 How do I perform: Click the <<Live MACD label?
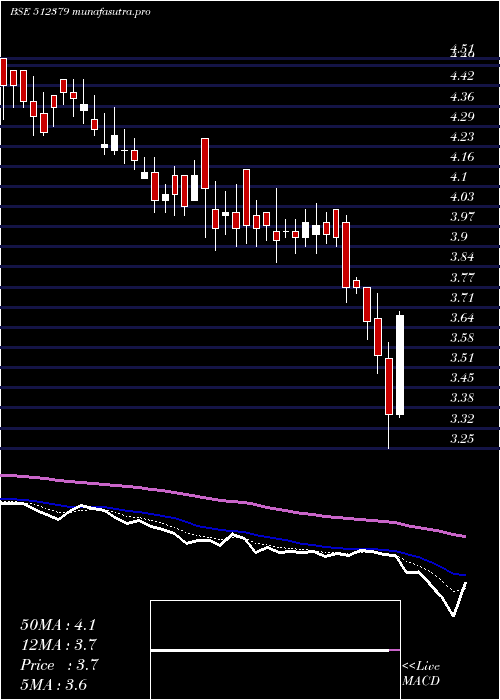coord(421,674)
